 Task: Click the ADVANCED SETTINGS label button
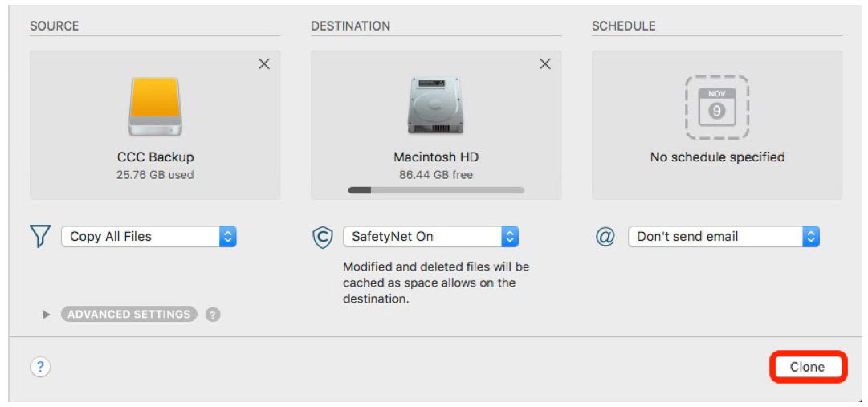pyautogui.click(x=129, y=315)
